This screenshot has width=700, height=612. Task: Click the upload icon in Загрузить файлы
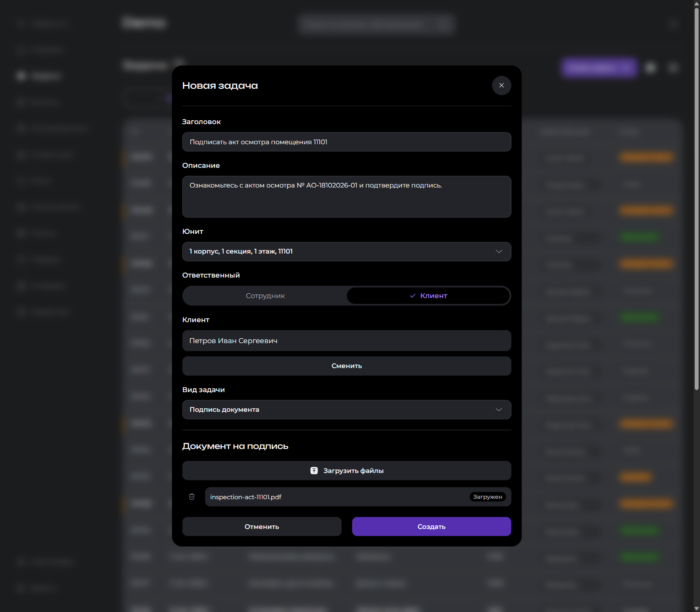[314, 470]
